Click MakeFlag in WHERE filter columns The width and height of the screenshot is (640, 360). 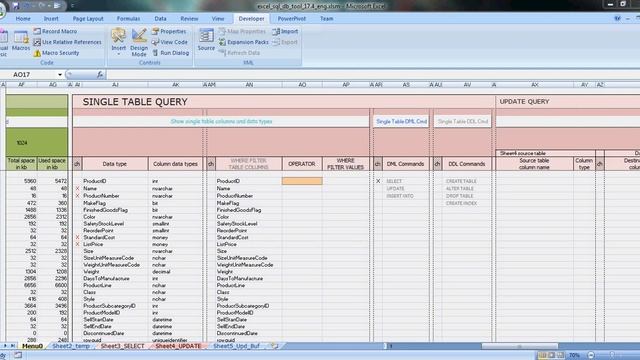[228, 203]
